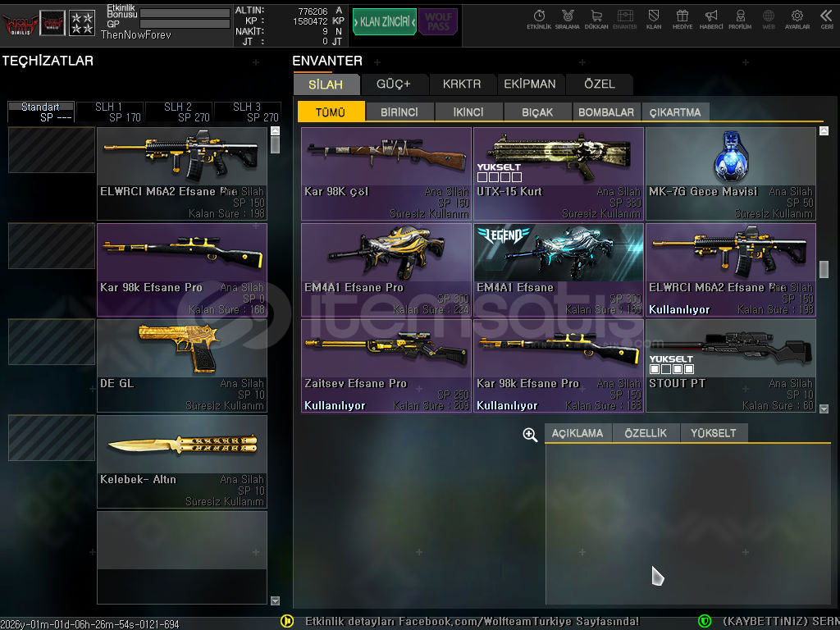
Task: Open the Wolf Pass button
Action: (438, 21)
